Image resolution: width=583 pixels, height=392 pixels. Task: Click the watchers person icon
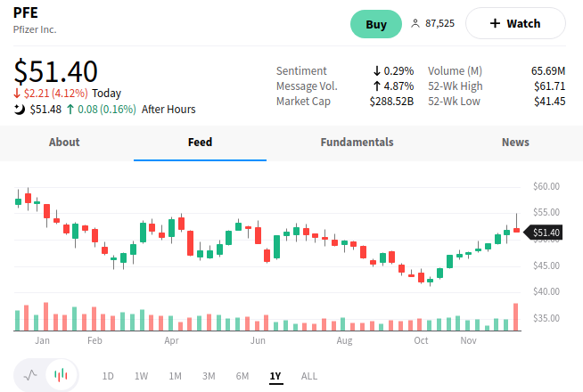click(x=415, y=23)
